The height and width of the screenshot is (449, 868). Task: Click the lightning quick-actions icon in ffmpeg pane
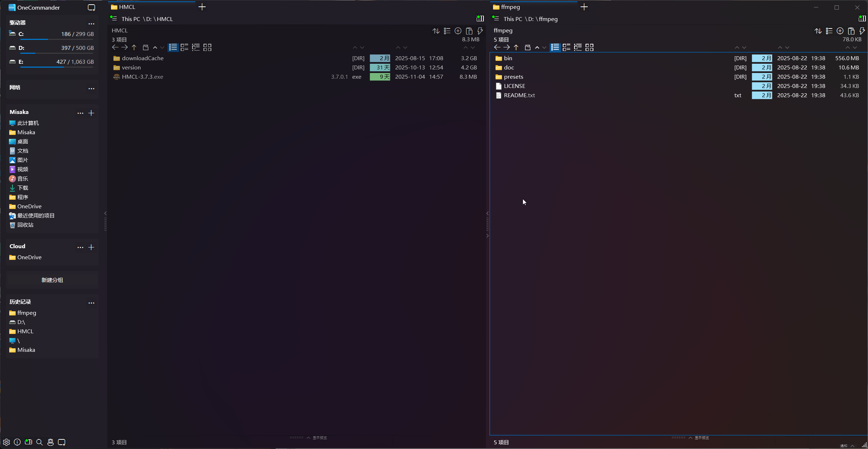point(862,31)
